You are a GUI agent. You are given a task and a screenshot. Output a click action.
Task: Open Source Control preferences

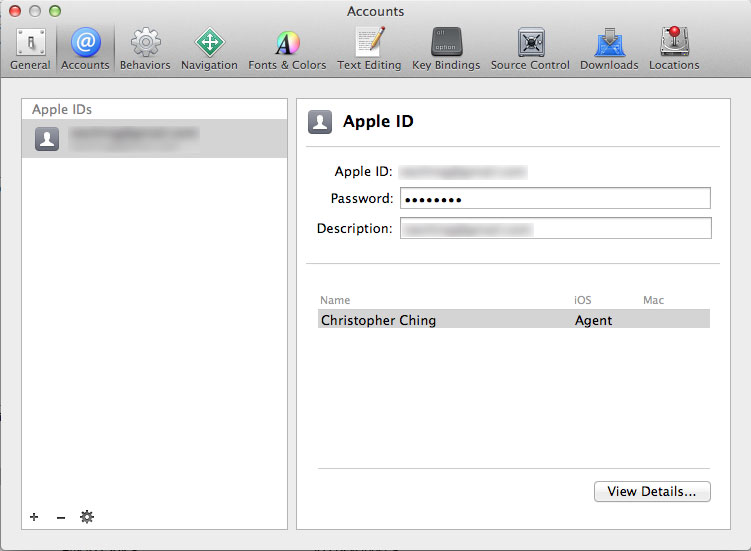click(x=530, y=49)
